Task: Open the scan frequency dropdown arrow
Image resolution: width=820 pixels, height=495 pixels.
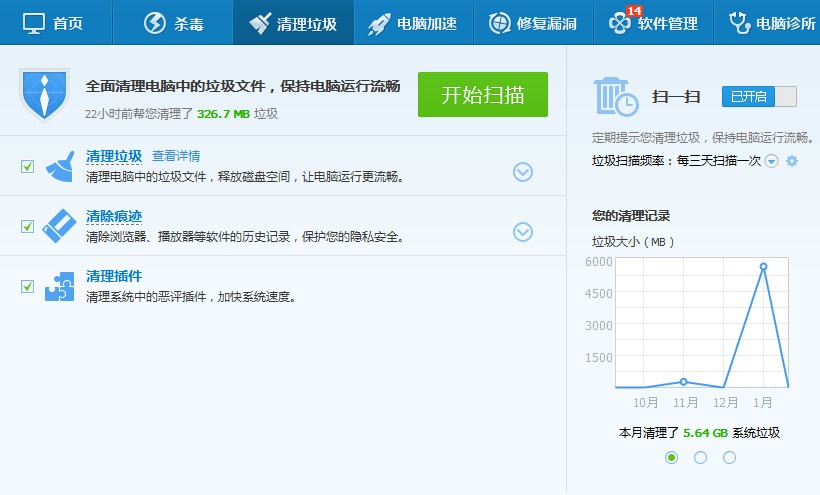Action: pyautogui.click(x=771, y=161)
